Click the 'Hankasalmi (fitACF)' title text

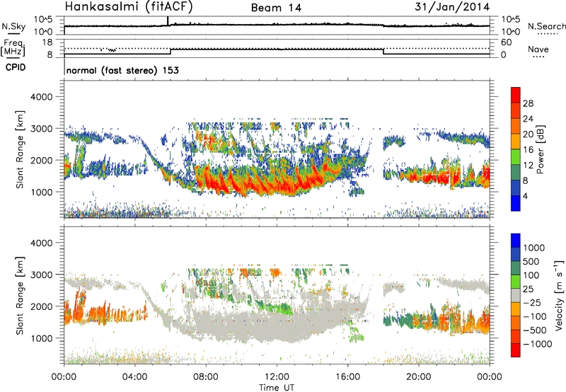128,7
